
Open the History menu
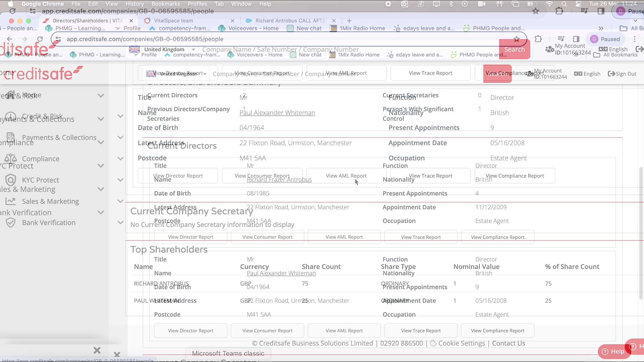coord(135,4)
